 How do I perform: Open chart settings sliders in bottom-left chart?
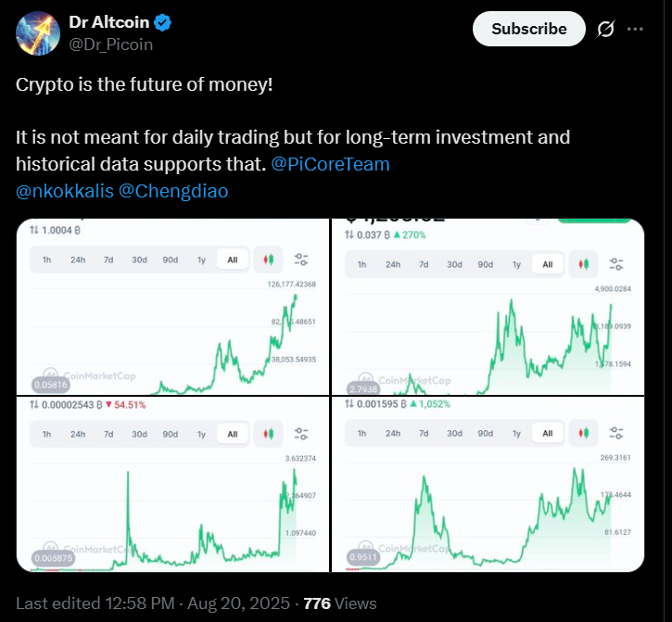(x=301, y=434)
